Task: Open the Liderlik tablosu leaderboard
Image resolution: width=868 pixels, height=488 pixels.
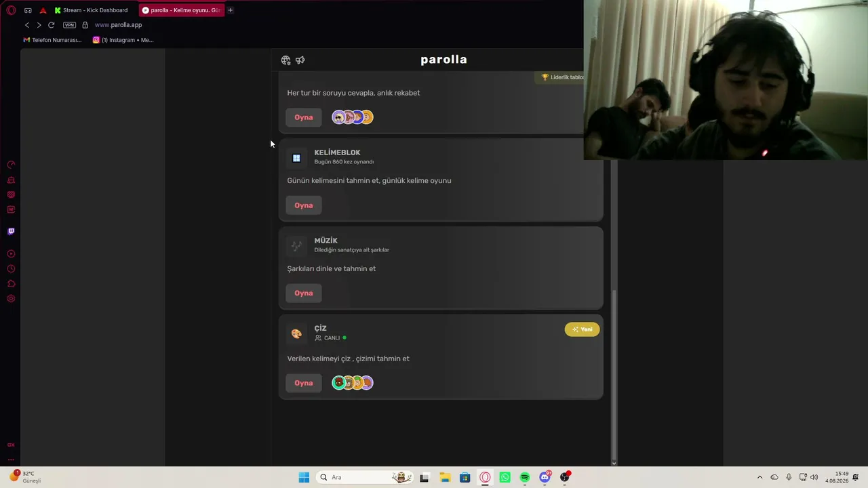Action: tap(562, 77)
